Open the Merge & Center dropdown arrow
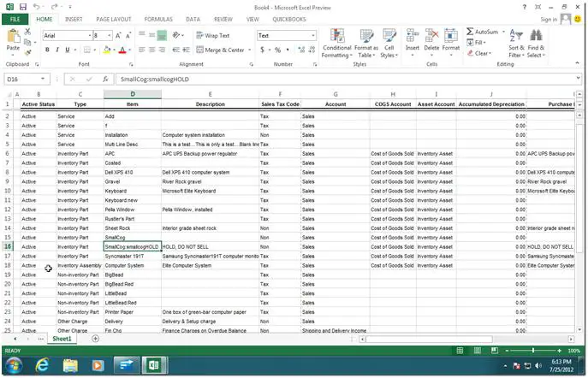The width and height of the screenshot is (588, 378). tap(249, 50)
